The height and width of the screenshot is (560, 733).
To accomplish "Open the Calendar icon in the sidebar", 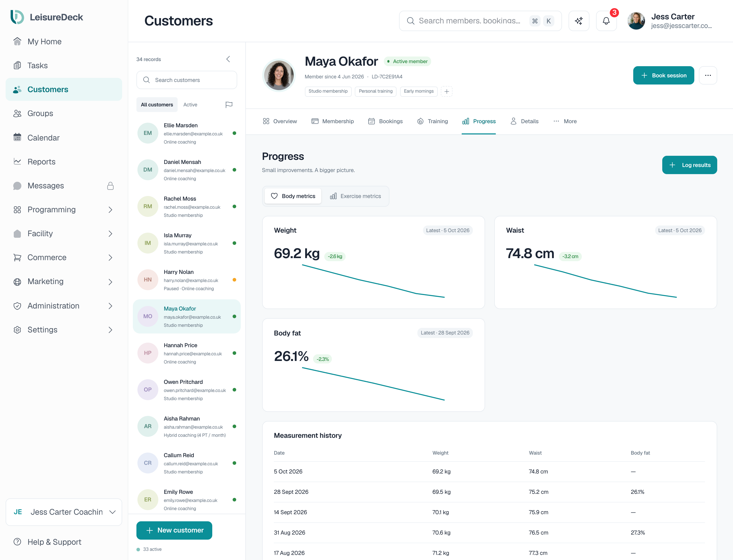I will [x=17, y=137].
